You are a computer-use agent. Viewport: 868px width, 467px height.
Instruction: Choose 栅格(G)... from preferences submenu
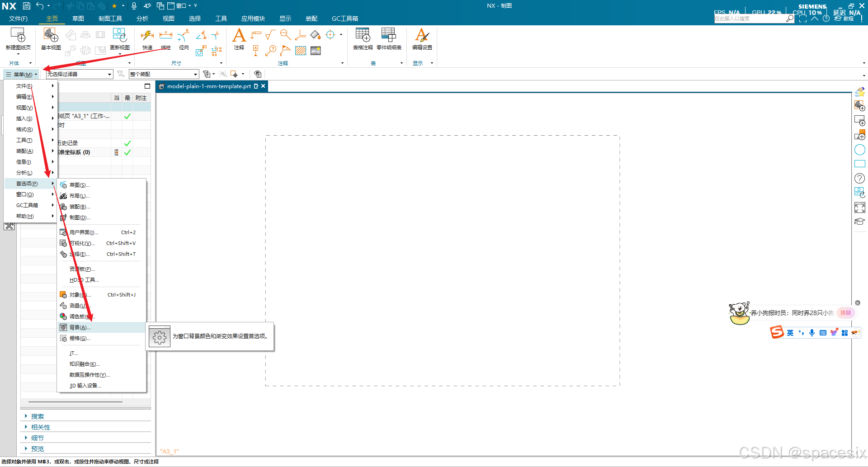coord(102,338)
